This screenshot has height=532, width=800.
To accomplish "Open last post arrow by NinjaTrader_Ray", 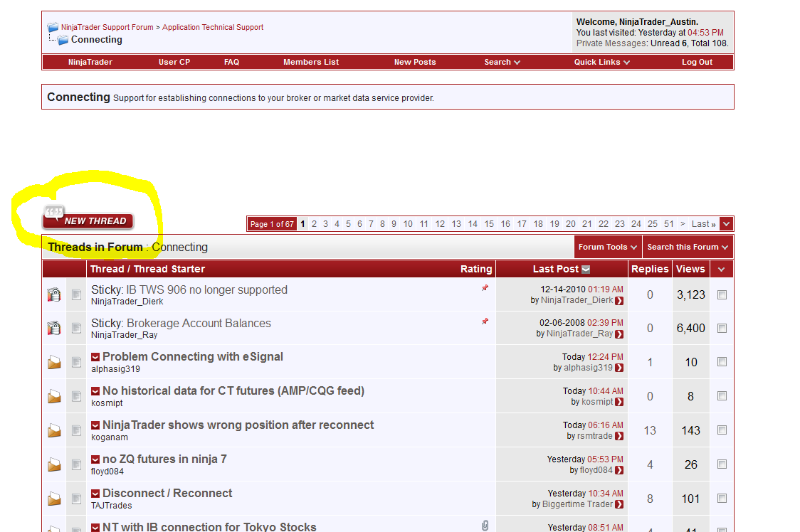I will 619,334.
